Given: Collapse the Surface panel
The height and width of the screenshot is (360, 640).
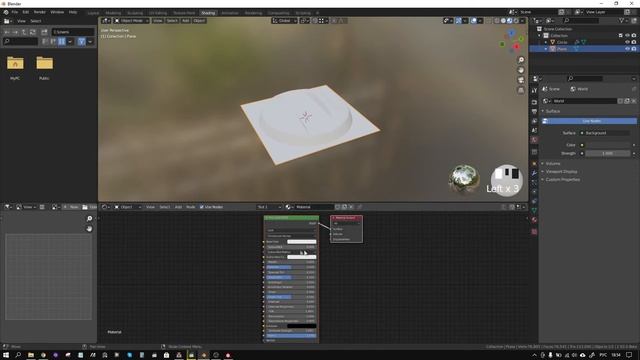Looking at the screenshot, I should point(552,111).
